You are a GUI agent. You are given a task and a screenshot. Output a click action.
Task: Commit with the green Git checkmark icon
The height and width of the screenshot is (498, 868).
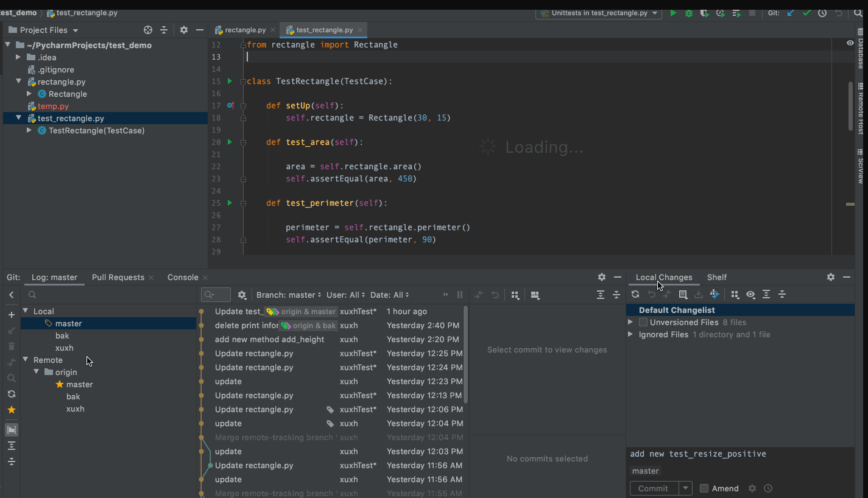pos(806,13)
